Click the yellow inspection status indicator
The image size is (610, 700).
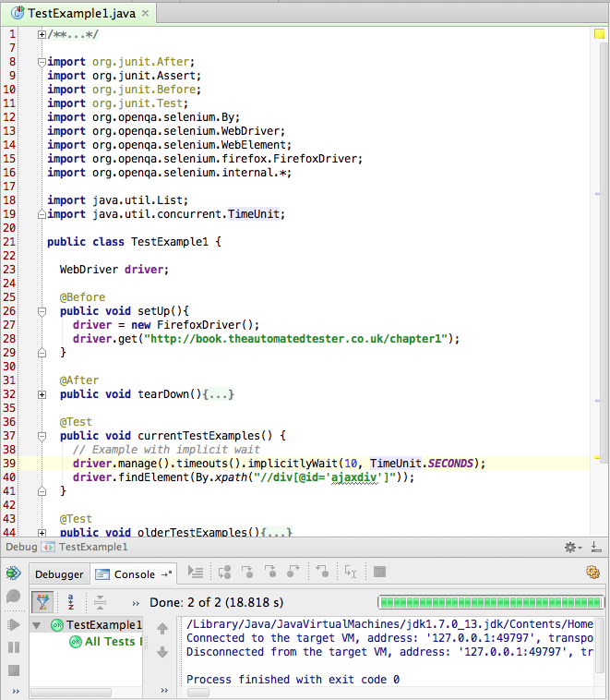[x=599, y=34]
